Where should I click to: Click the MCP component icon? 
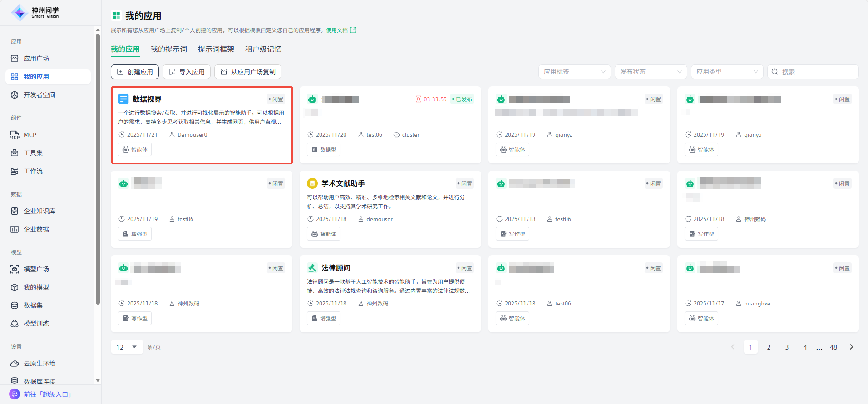coord(15,135)
